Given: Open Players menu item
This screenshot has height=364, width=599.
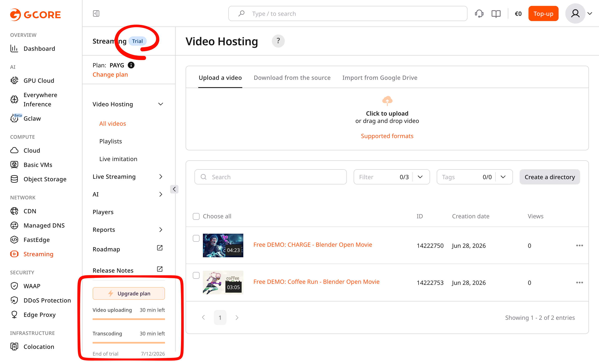Looking at the screenshot, I should (x=103, y=212).
